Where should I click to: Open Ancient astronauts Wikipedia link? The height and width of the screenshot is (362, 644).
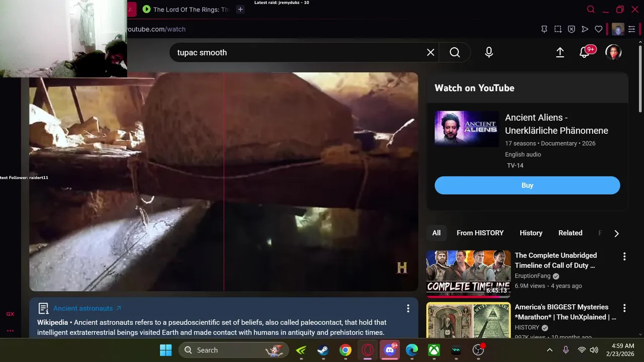tap(87, 308)
